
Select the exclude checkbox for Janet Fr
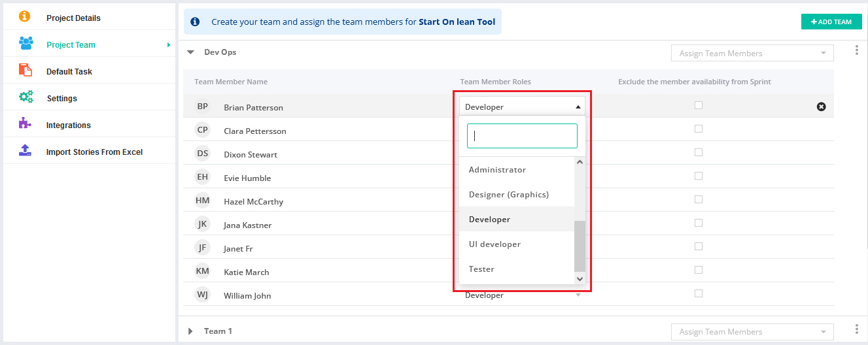(699, 246)
